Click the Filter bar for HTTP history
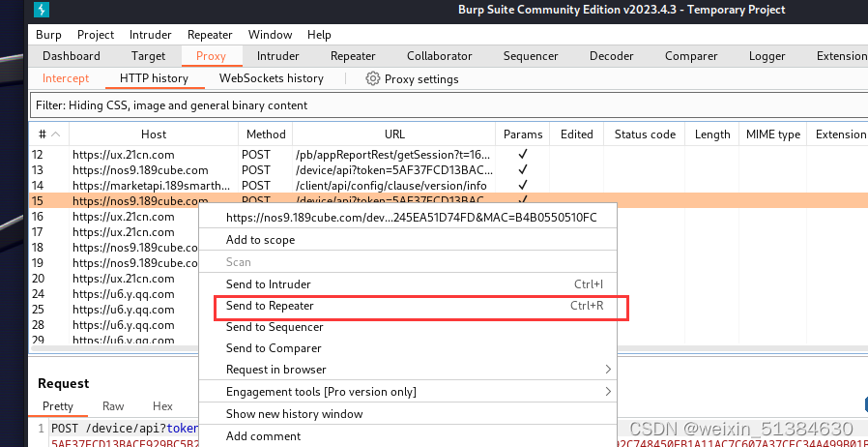Image resolution: width=868 pixels, height=447 pixels. point(448,105)
